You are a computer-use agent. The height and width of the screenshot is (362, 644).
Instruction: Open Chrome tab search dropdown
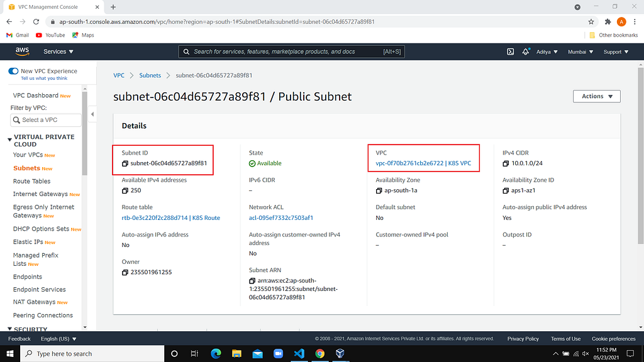[577, 7]
